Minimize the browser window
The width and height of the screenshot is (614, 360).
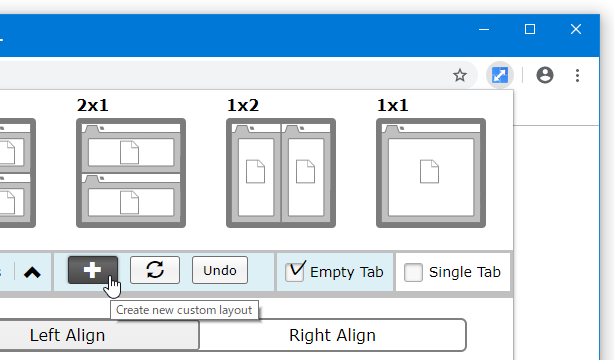484,29
